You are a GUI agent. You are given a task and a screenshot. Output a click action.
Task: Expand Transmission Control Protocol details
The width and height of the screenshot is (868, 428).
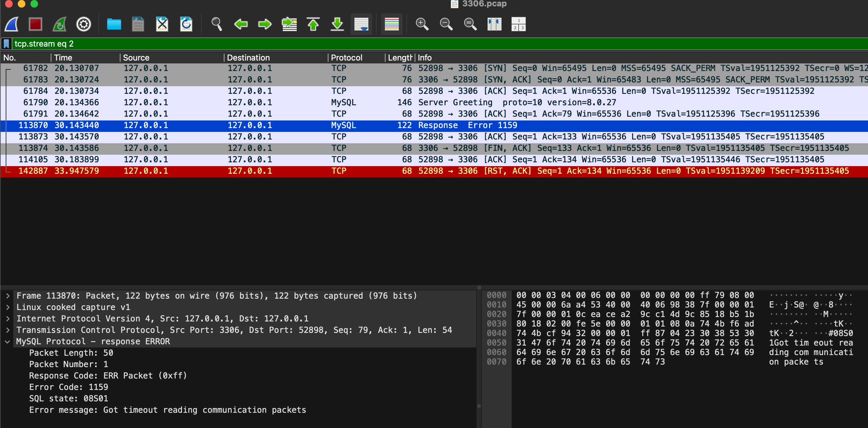[x=8, y=330]
